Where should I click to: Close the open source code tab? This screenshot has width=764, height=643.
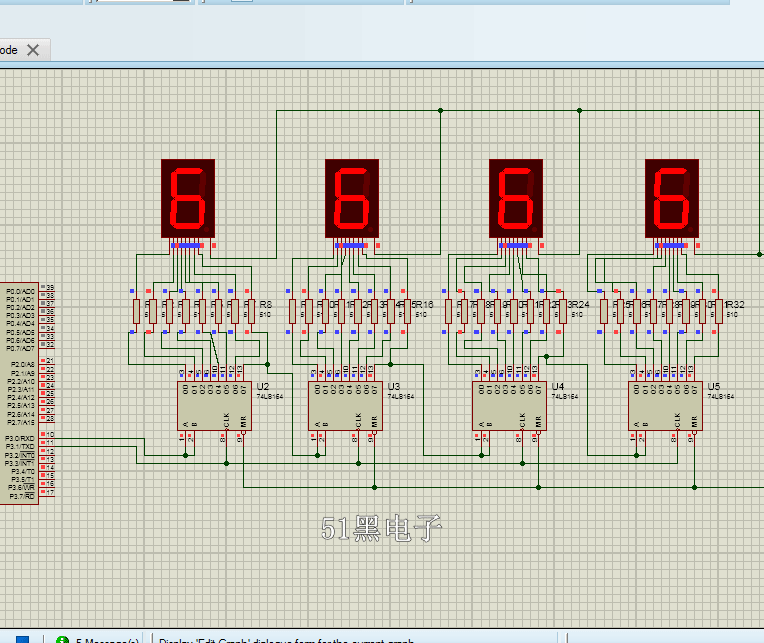33,49
